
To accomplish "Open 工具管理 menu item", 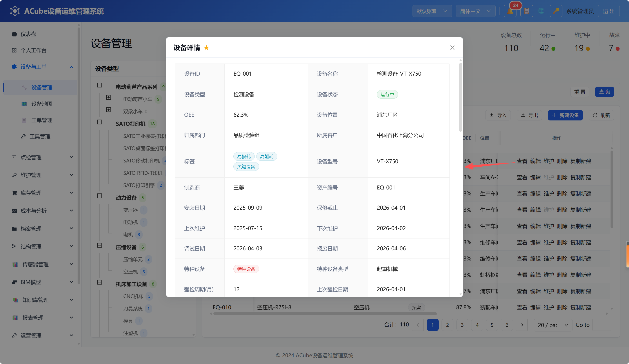I will tap(40, 136).
